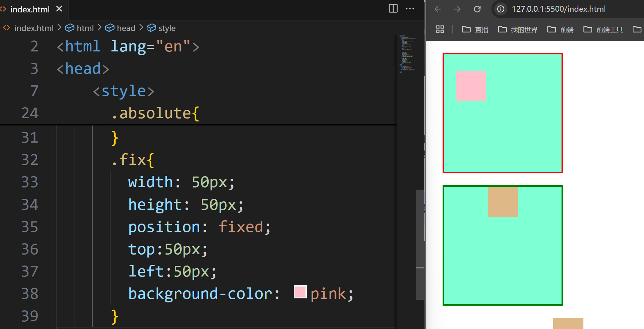Open the head breadcrumb dropdown
Image resolution: width=644 pixels, height=329 pixels.
tap(120, 28)
